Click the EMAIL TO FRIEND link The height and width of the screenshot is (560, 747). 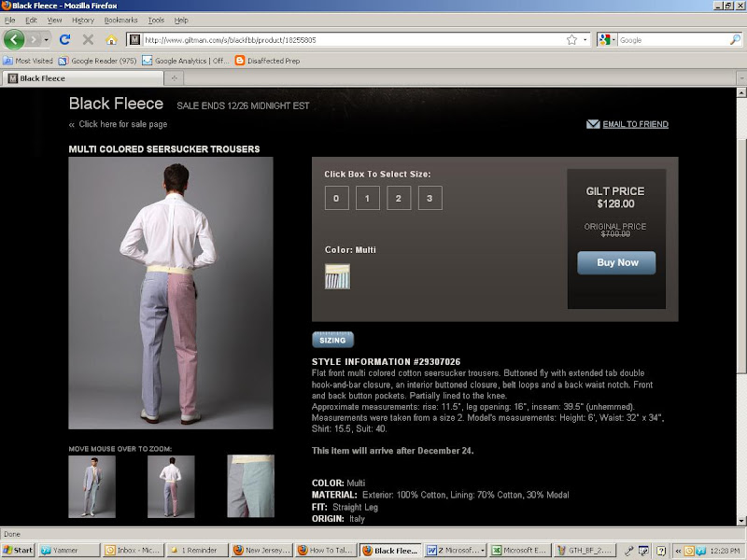tap(635, 124)
